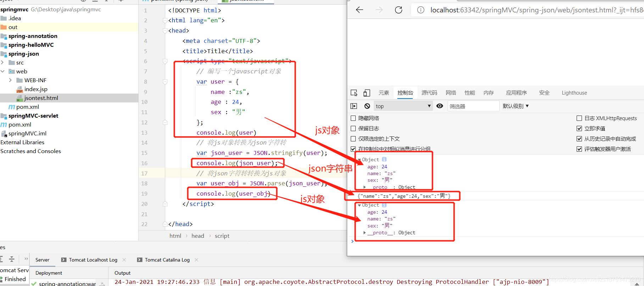Click the Maven icon of the root pom.xml
Screen dimensions: 644x286
[4, 125]
